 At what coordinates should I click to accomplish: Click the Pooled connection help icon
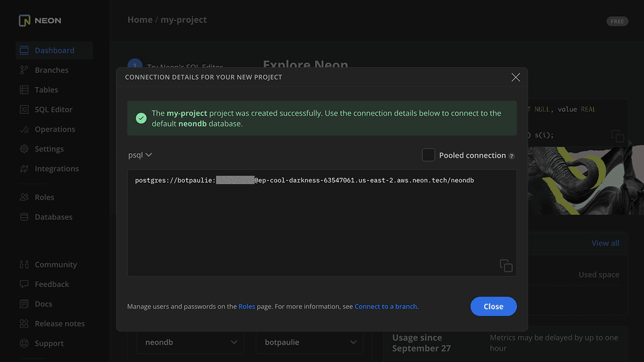tap(511, 156)
